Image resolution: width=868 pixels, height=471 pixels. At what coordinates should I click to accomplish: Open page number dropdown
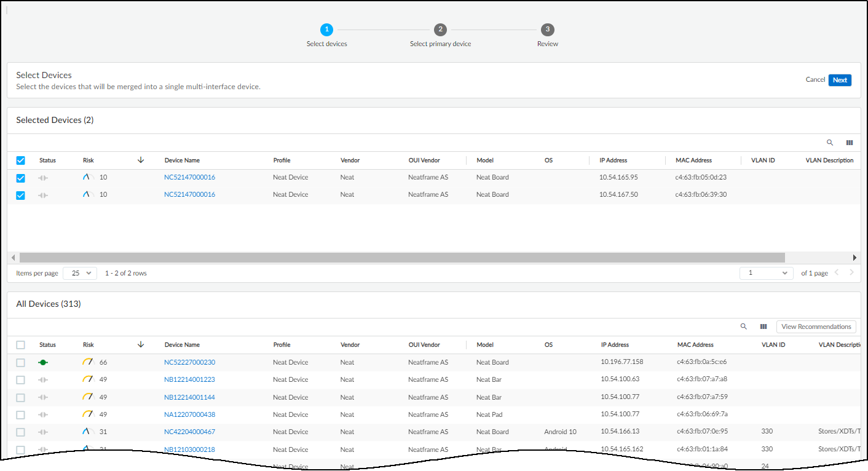(x=767, y=273)
